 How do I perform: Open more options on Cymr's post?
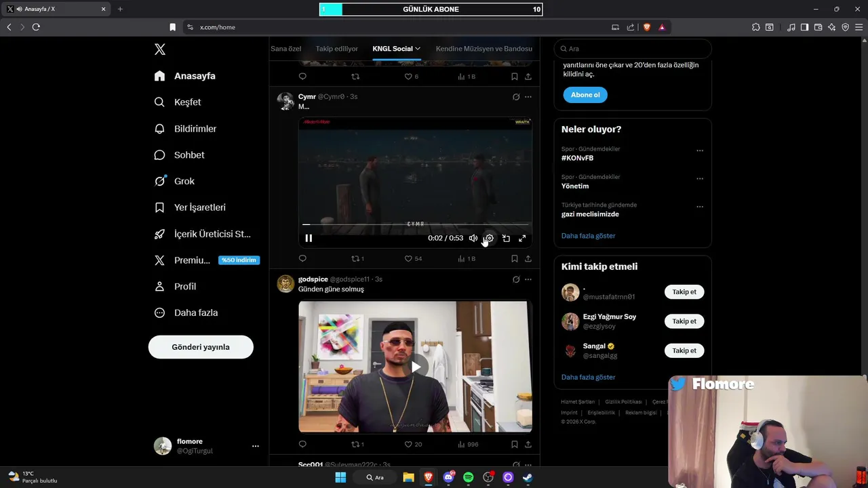[x=528, y=97]
